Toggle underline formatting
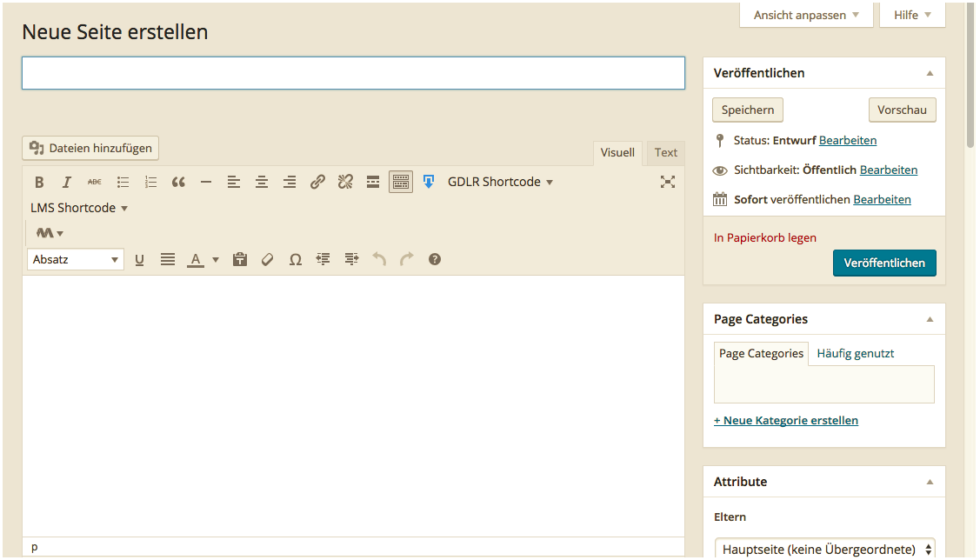 (x=139, y=259)
